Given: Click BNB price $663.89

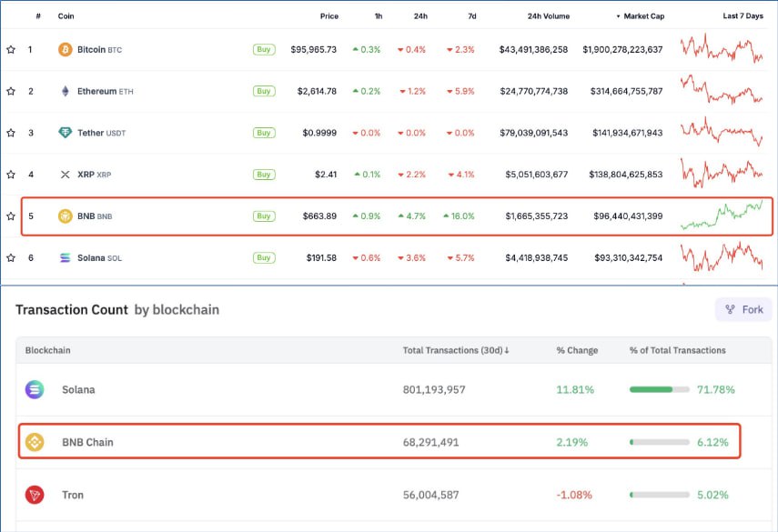Looking at the screenshot, I should pos(319,216).
